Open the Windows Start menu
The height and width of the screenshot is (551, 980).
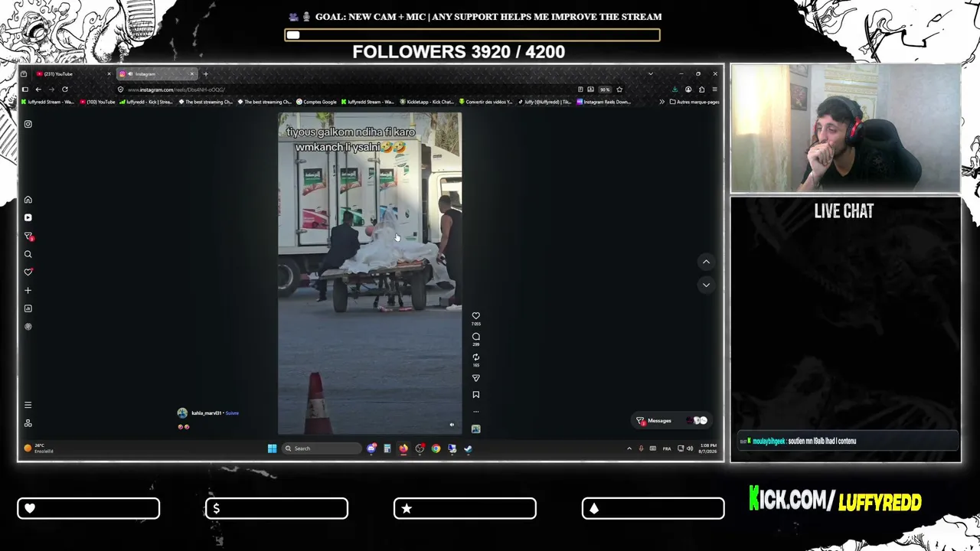[x=272, y=448]
